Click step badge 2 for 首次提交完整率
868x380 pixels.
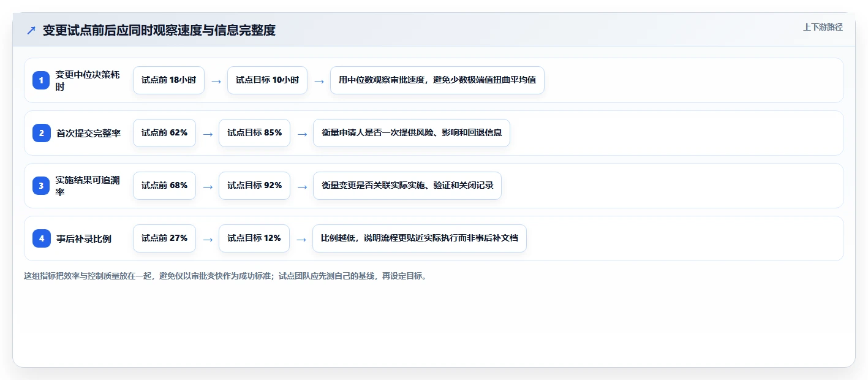pyautogui.click(x=42, y=133)
